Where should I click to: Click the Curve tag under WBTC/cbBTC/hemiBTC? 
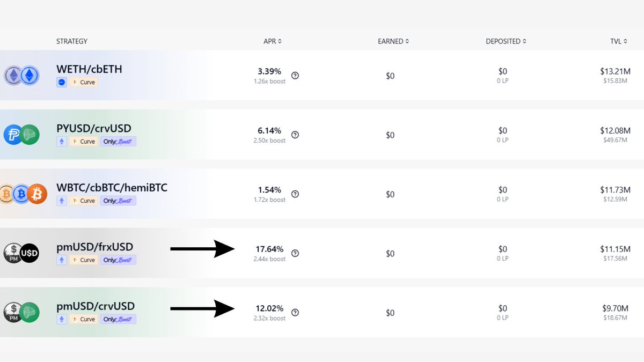click(84, 201)
